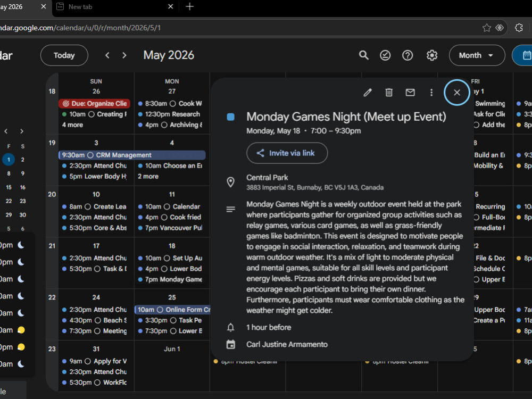This screenshot has height=399, width=532.
Task: Edit the Monday Games Night event
Action: tap(368, 92)
